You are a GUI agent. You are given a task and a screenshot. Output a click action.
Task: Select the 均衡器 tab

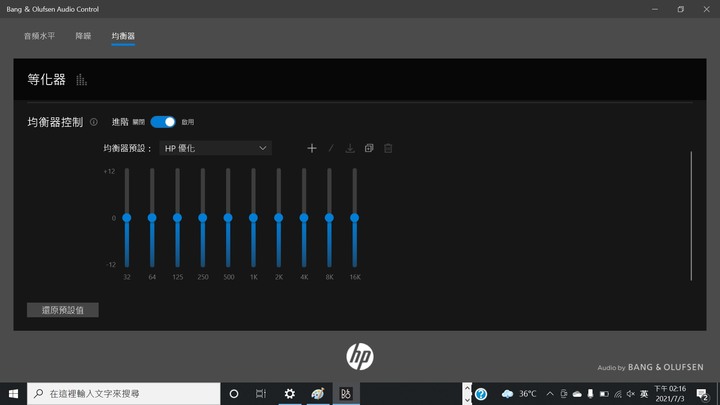[x=123, y=36]
